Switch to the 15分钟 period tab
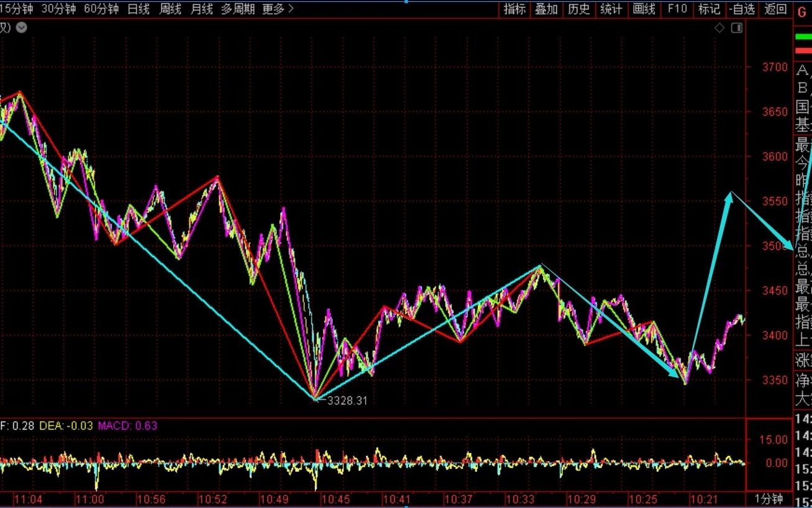The width and height of the screenshot is (812, 508). (16, 9)
